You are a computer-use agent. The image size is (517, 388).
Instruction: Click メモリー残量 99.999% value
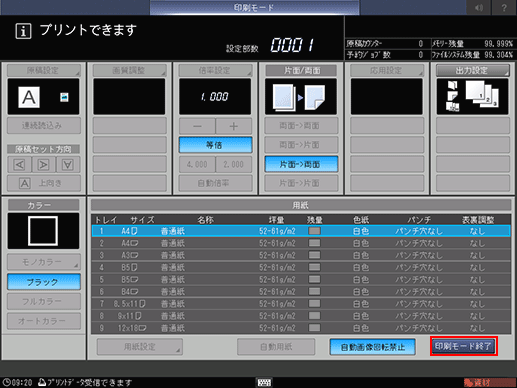click(x=499, y=44)
